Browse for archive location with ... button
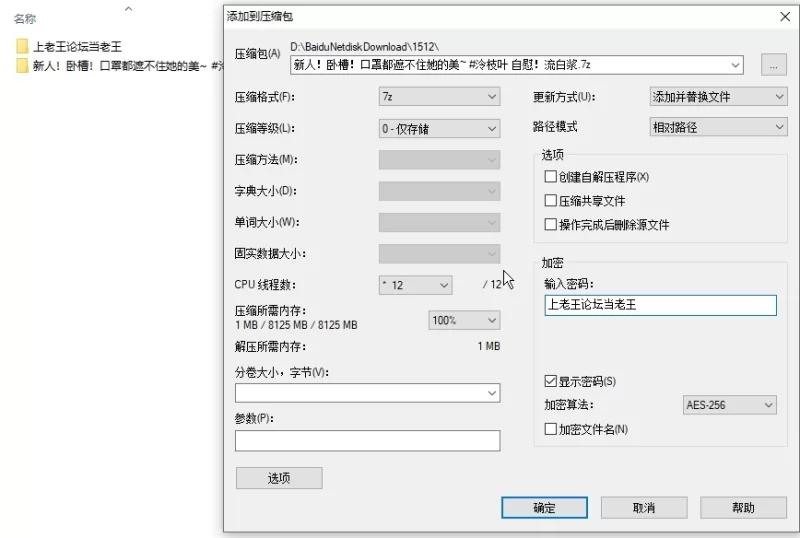The width and height of the screenshot is (800, 538). pos(773,65)
